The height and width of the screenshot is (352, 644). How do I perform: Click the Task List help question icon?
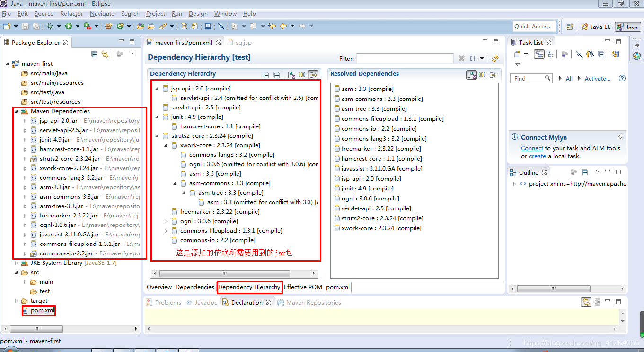tap(622, 78)
